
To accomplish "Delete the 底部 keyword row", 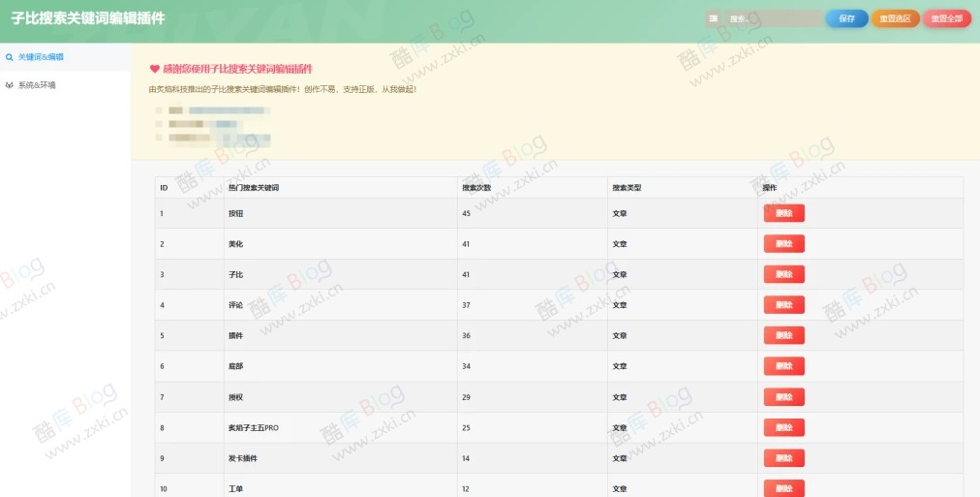I will (783, 366).
